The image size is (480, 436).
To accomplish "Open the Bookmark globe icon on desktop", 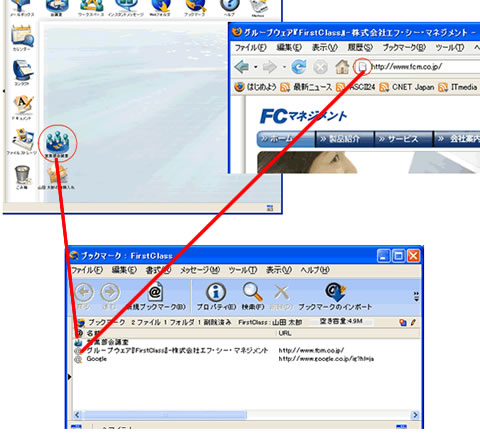I will tap(195, 7).
